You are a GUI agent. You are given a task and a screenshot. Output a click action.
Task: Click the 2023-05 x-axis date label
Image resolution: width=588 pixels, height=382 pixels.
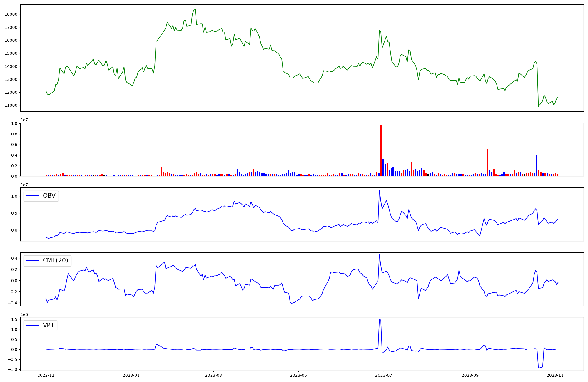pyautogui.click(x=298, y=375)
